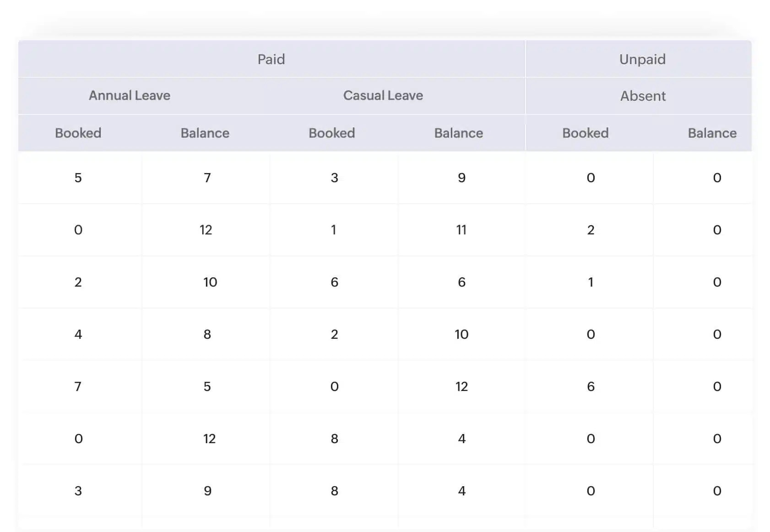
Task: Click first row's Annual Leave booked value 5
Action: click(78, 178)
